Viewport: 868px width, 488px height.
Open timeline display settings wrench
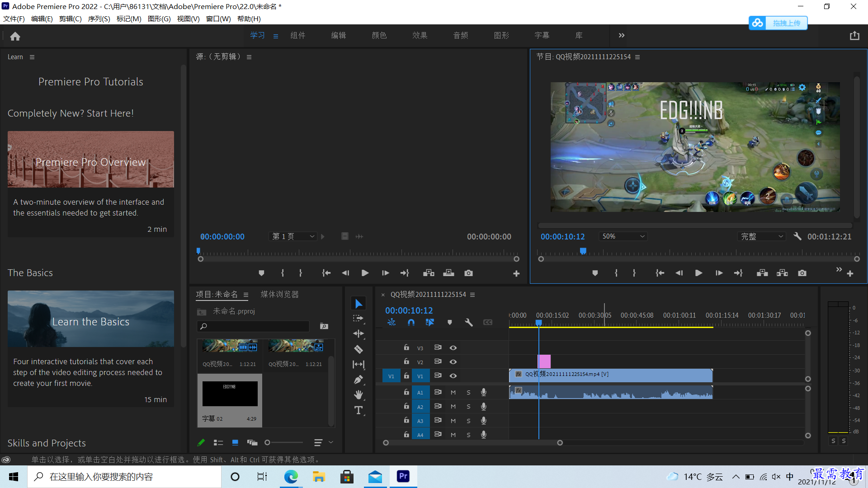pyautogui.click(x=468, y=322)
